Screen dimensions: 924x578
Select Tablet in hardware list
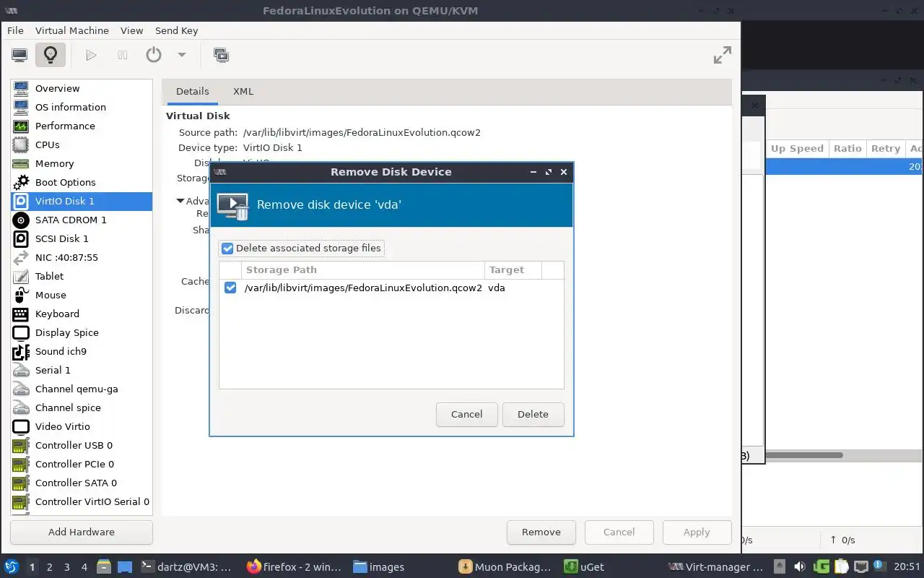coord(82,276)
